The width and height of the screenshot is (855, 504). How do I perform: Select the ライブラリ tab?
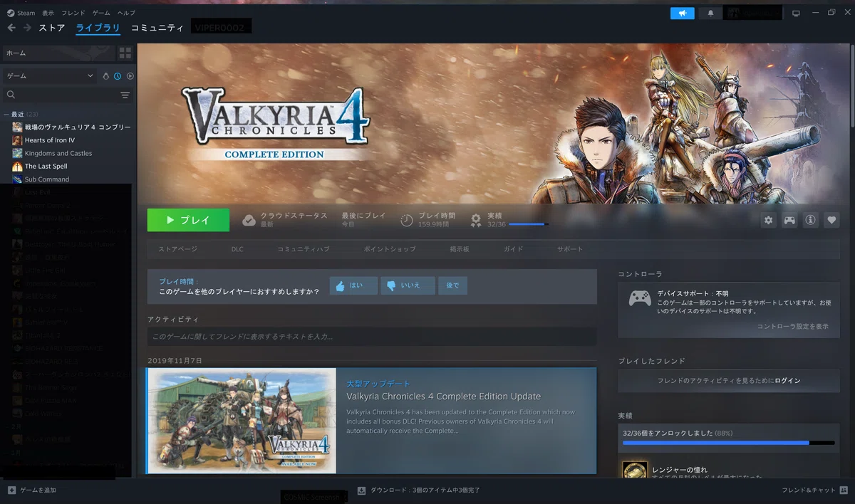point(98,28)
